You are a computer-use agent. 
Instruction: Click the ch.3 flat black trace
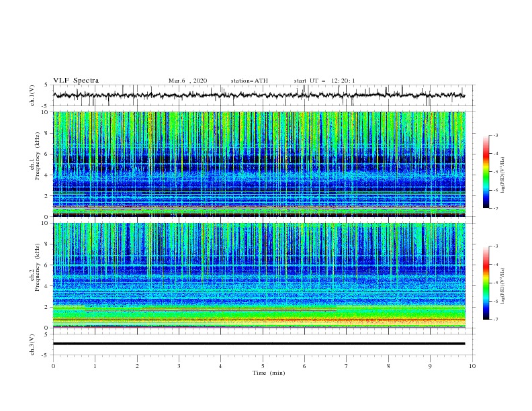pyautogui.click(x=259, y=344)
